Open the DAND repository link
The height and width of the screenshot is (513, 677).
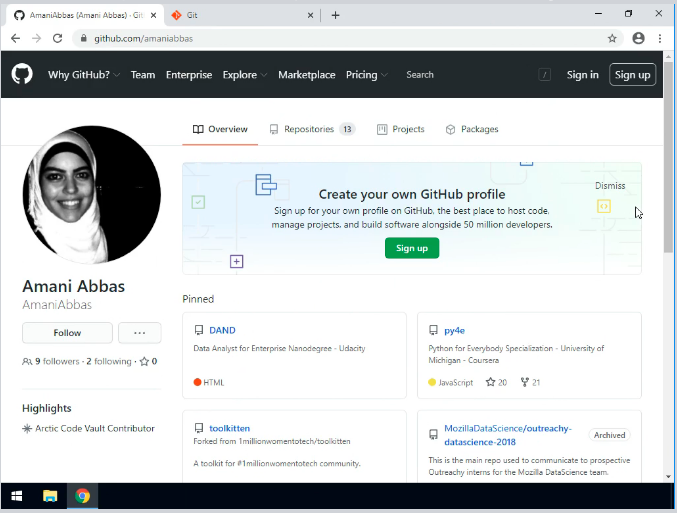222,330
